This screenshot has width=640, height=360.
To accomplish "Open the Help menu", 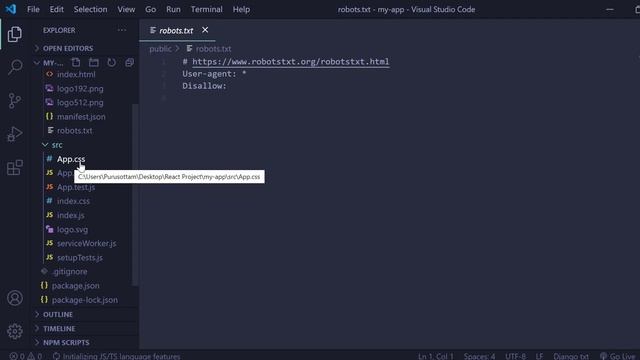I will [x=241, y=9].
